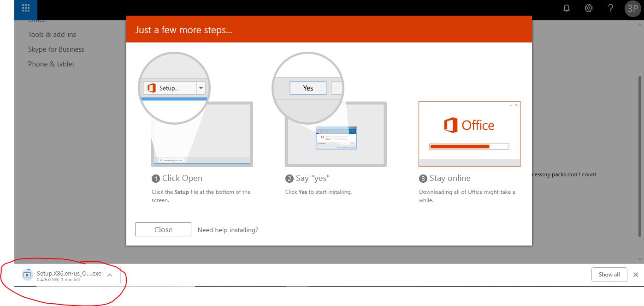Dismiss the downloads bar with the X
The width and height of the screenshot is (644, 306).
click(x=636, y=275)
